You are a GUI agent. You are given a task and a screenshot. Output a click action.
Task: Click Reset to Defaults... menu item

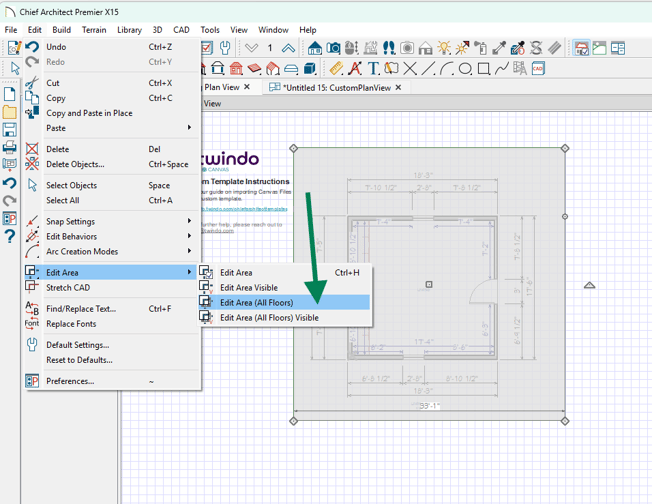pos(113,360)
